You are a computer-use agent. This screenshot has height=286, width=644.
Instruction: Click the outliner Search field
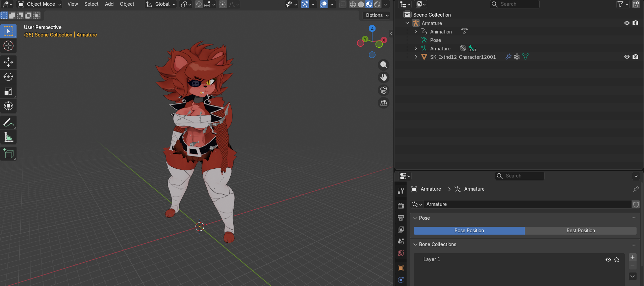click(514, 4)
